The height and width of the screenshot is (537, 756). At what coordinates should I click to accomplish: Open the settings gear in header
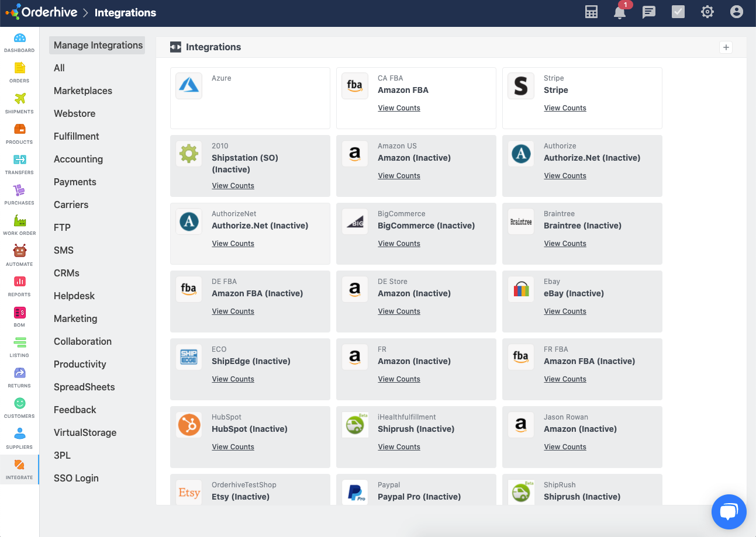(707, 12)
